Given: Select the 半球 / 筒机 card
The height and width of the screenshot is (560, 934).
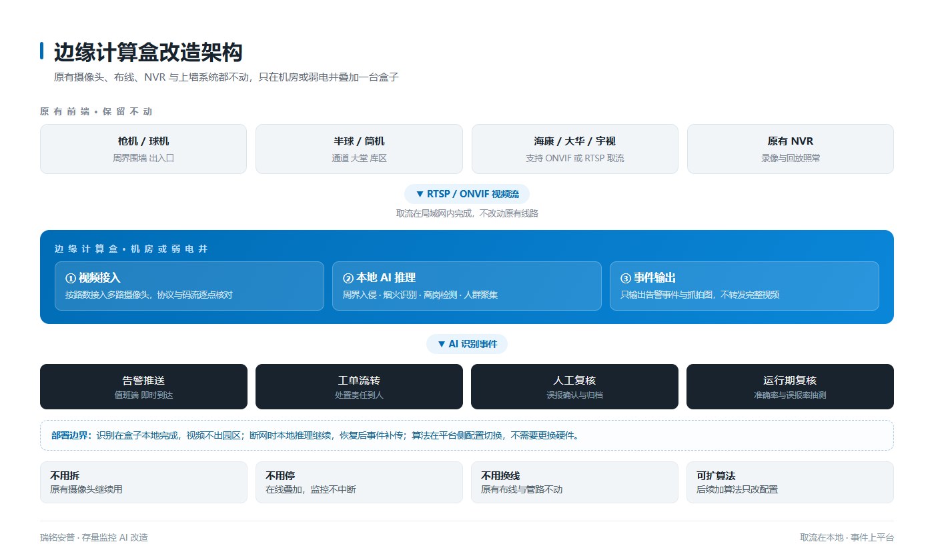Looking at the screenshot, I should click(359, 149).
